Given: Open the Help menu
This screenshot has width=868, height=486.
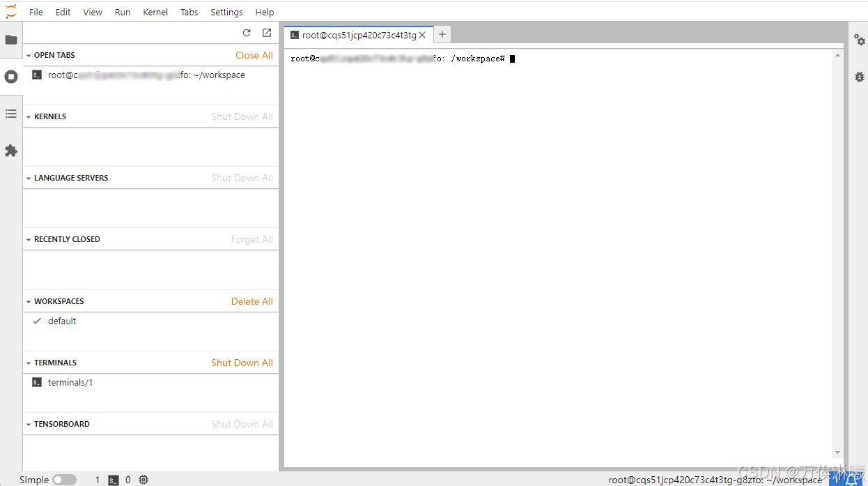Looking at the screenshot, I should [x=265, y=12].
